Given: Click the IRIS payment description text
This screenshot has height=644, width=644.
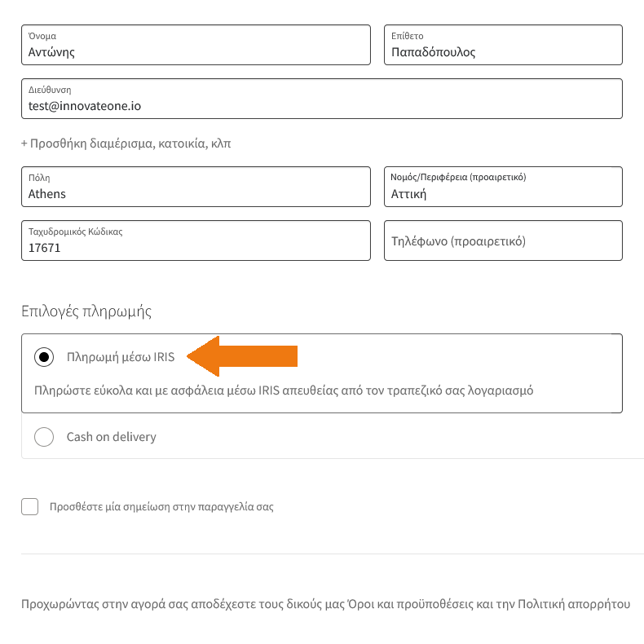Looking at the screenshot, I should 284,390.
